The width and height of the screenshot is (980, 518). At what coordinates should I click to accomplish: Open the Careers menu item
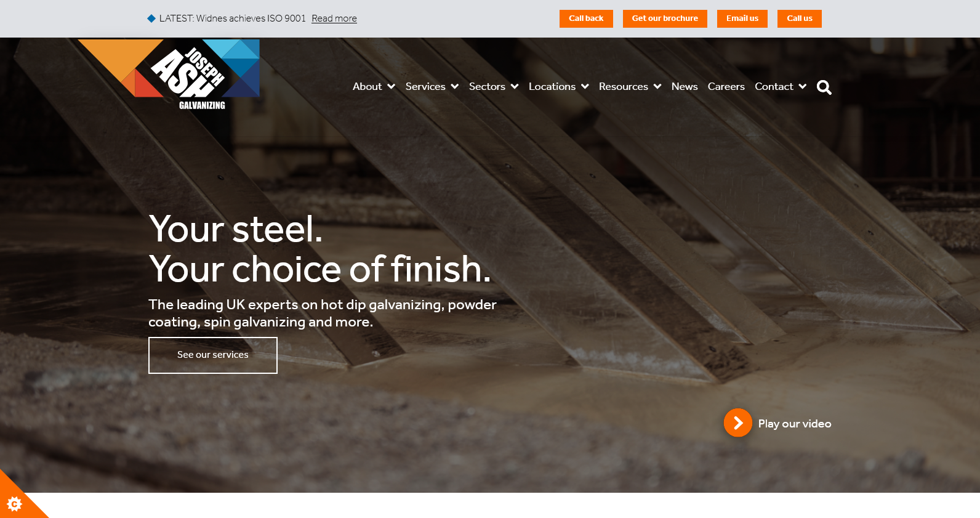(726, 87)
